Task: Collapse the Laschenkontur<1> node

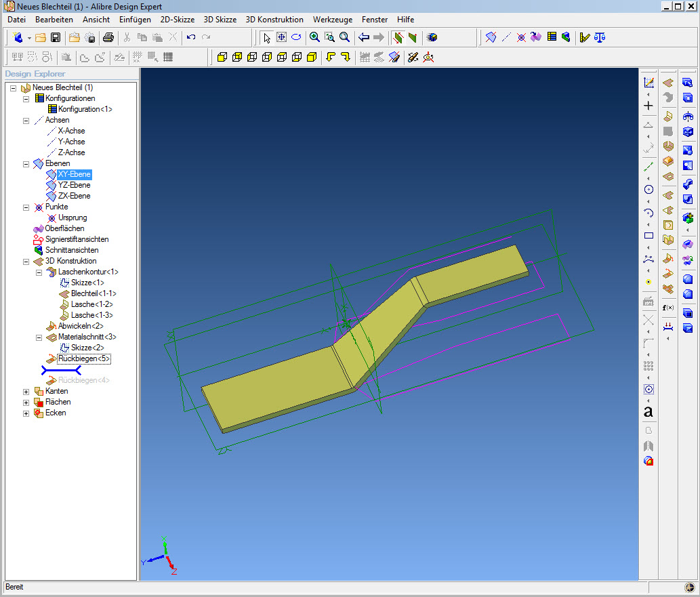Action: (39, 272)
